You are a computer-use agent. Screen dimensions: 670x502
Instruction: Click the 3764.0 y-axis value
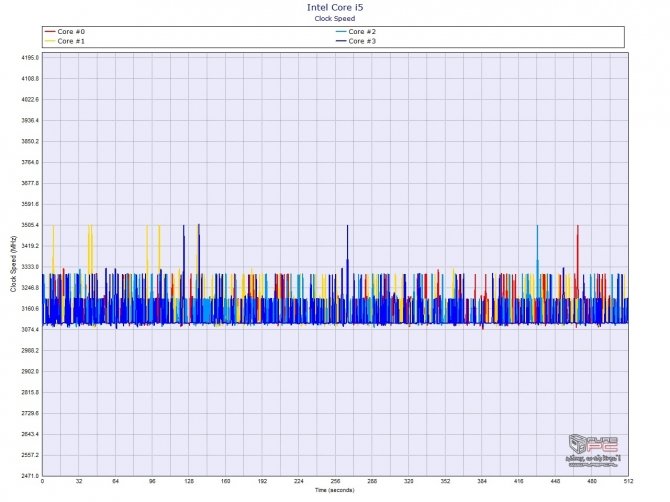pyautogui.click(x=30, y=162)
